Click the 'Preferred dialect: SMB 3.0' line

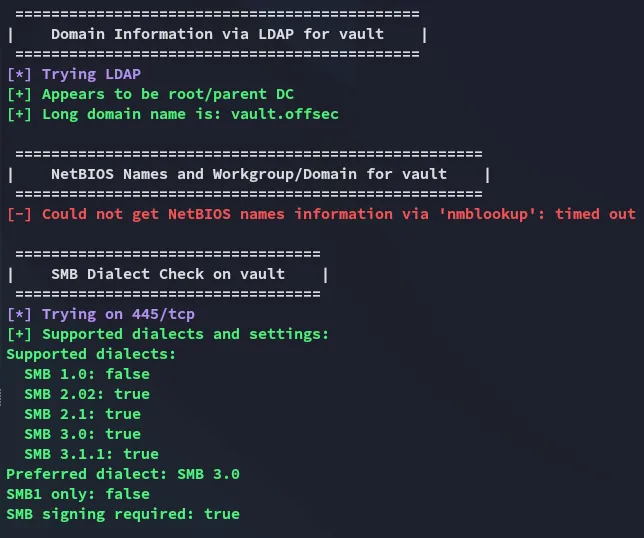[123, 474]
